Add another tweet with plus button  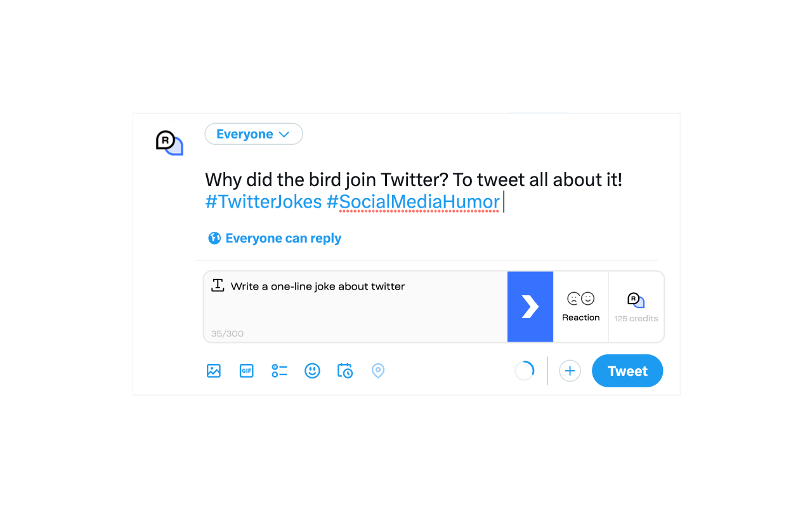point(570,371)
